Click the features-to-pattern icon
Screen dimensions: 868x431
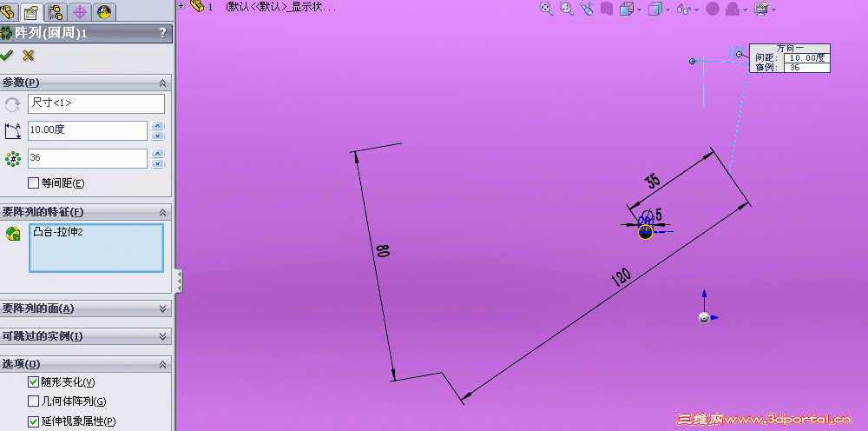click(x=13, y=235)
